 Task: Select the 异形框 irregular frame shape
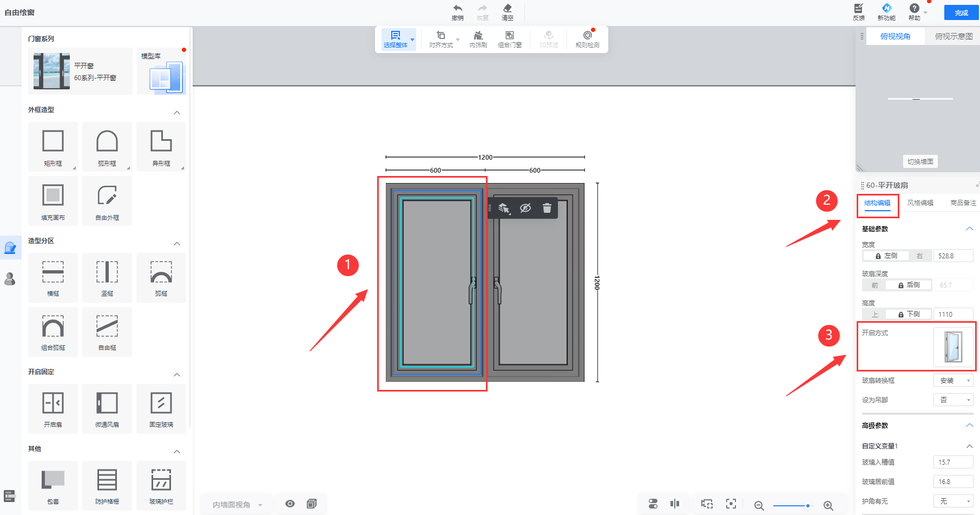pos(161,147)
